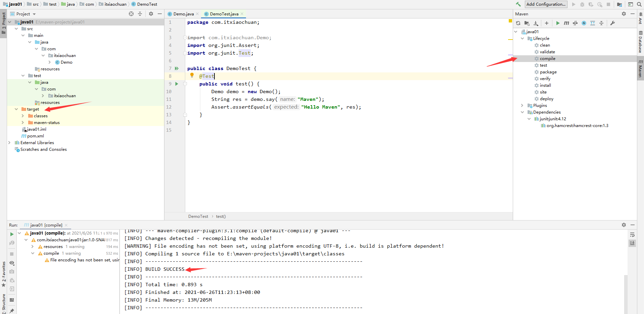The image size is (644, 314).
Task: Expand the classes folder
Action: coord(23,116)
